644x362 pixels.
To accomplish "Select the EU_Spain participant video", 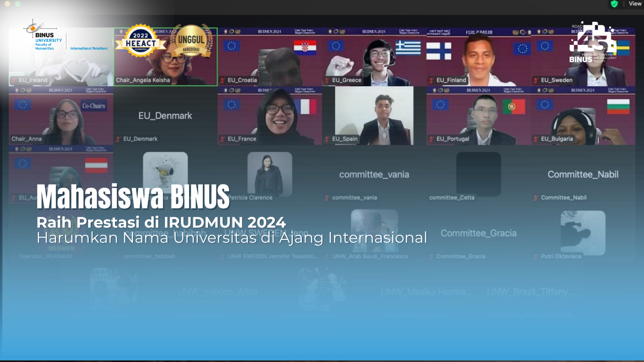I will click(x=374, y=115).
